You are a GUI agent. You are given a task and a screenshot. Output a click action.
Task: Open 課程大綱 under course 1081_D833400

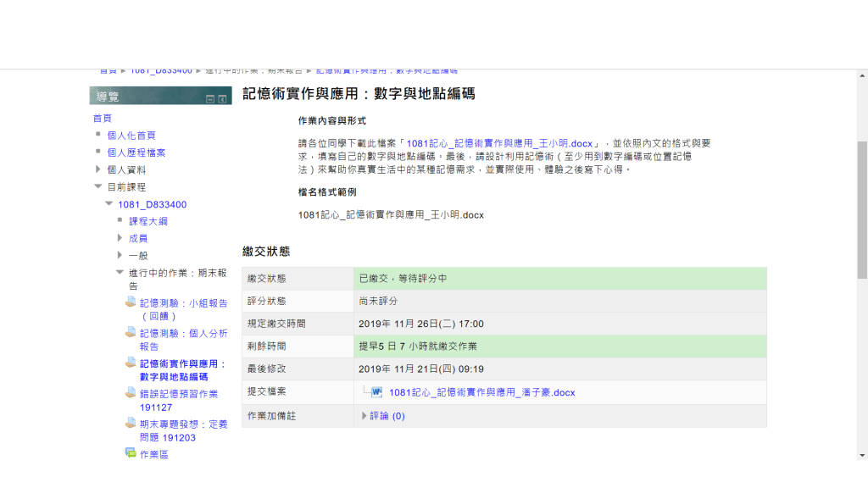(148, 221)
